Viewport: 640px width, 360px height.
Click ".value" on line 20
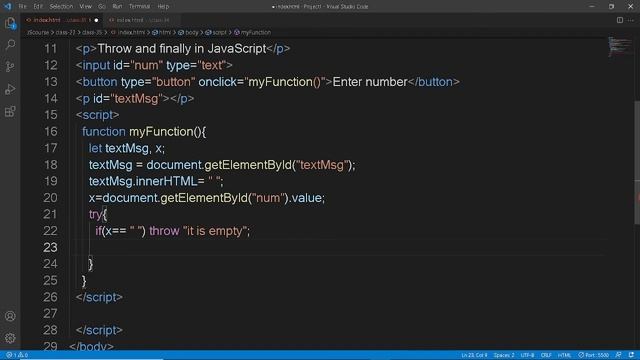305,198
